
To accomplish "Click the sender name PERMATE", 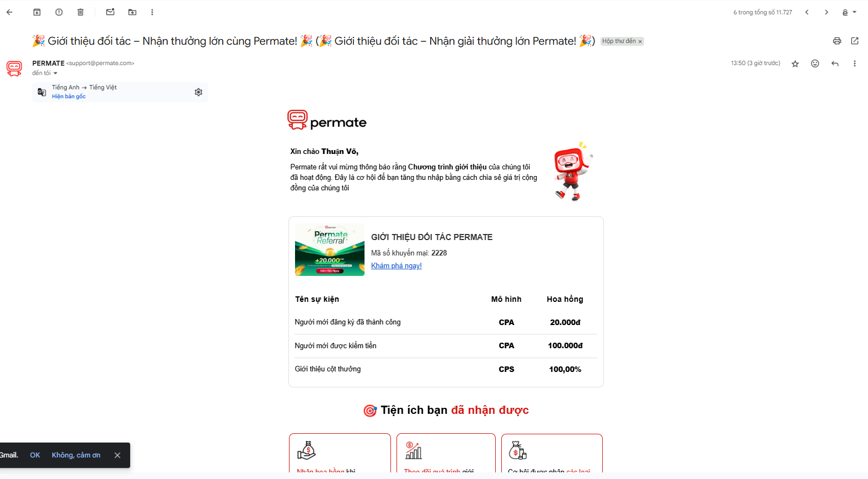I will coord(49,63).
